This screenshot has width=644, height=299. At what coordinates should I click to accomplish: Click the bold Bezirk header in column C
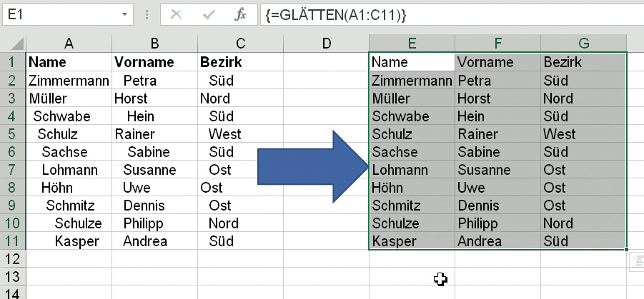(221, 62)
